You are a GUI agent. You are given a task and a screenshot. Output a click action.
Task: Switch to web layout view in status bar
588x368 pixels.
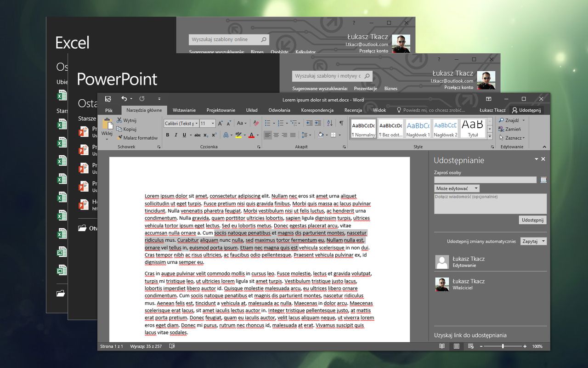click(471, 346)
